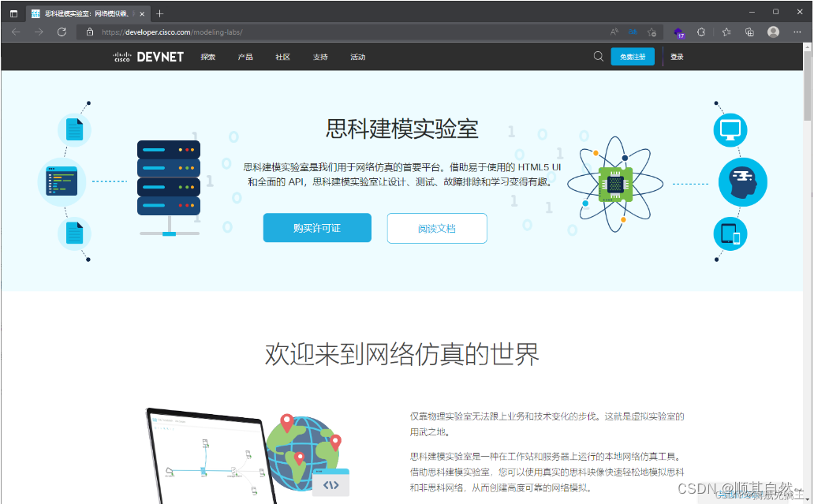The image size is (814, 504).
Task: Click the 购买许可证 button
Action: 317,228
